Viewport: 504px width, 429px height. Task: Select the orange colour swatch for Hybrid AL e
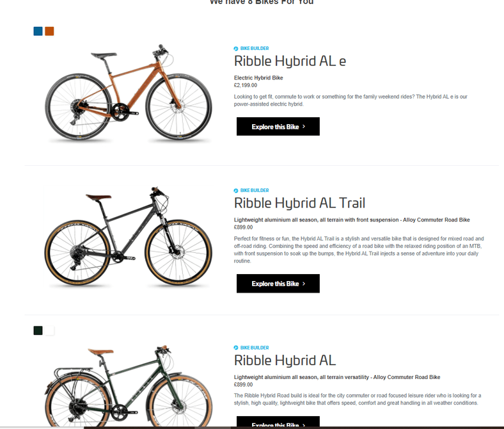(x=49, y=31)
